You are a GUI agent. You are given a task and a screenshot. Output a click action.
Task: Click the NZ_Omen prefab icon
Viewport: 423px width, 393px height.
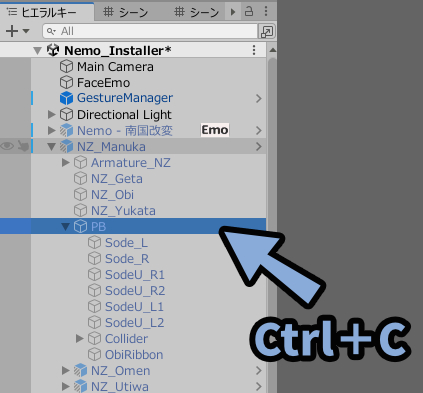coord(80,370)
